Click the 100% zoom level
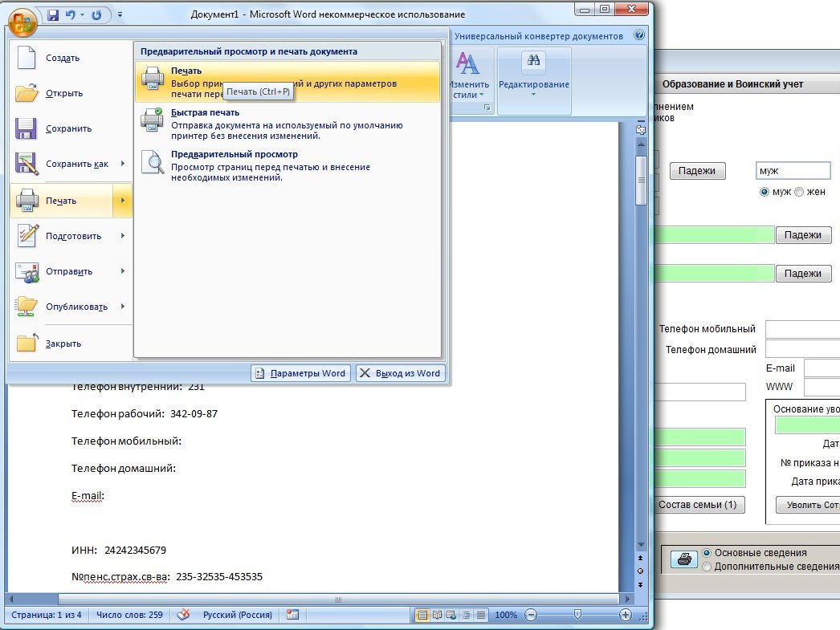The width and height of the screenshot is (840, 630). tap(506, 615)
